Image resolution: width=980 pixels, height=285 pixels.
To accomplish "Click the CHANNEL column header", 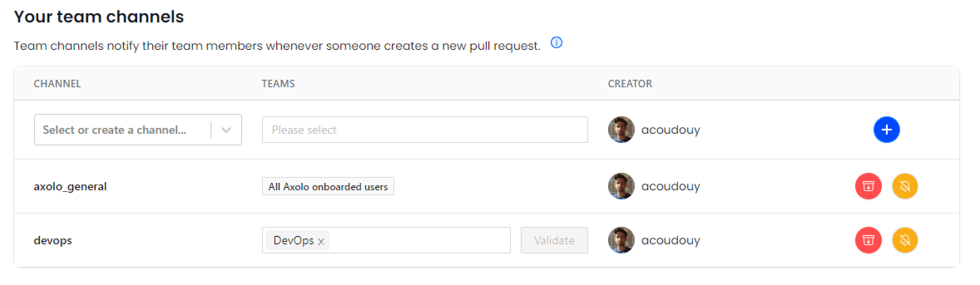I will click(57, 84).
